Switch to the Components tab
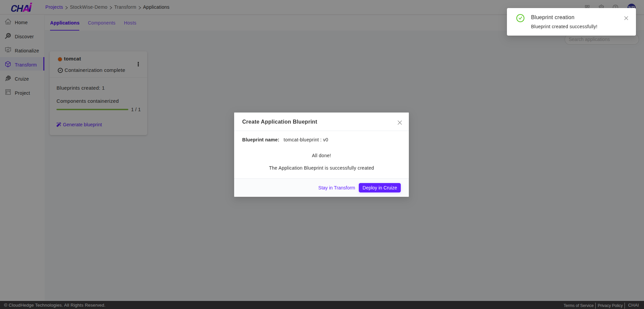 (x=101, y=23)
